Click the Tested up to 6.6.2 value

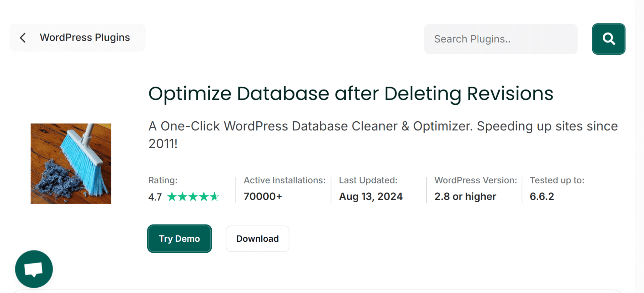pos(541,196)
